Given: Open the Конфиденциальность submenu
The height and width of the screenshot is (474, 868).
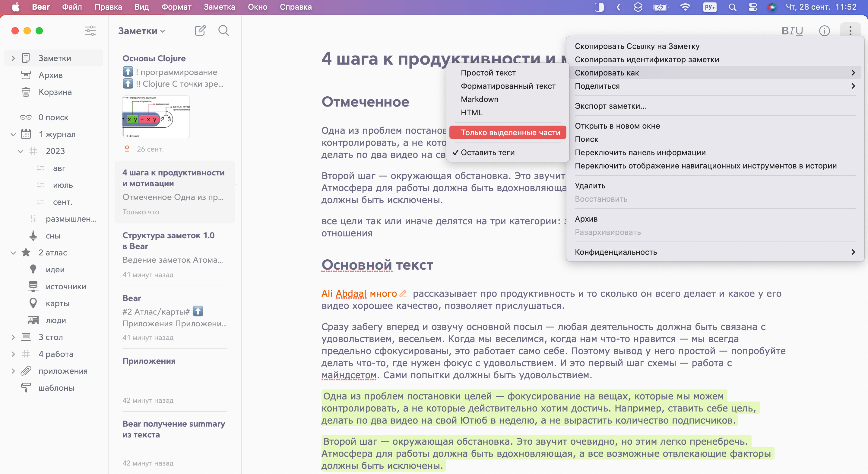Looking at the screenshot, I should point(715,252).
